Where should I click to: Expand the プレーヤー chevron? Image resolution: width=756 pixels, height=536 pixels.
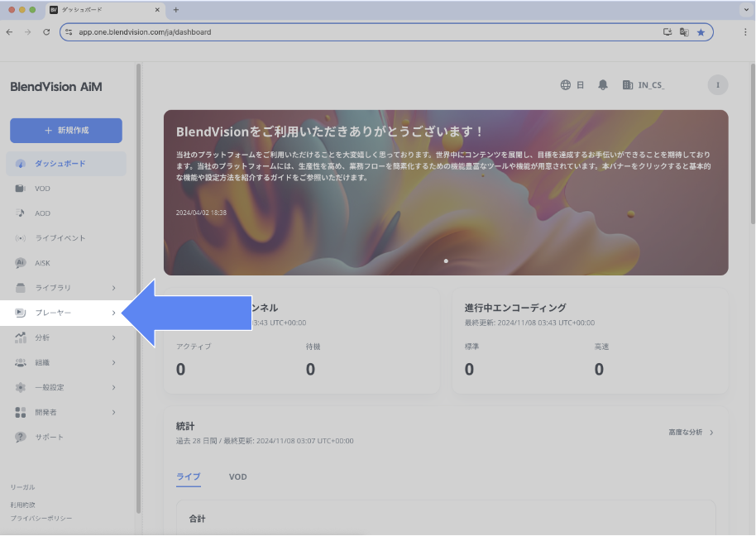coord(114,313)
